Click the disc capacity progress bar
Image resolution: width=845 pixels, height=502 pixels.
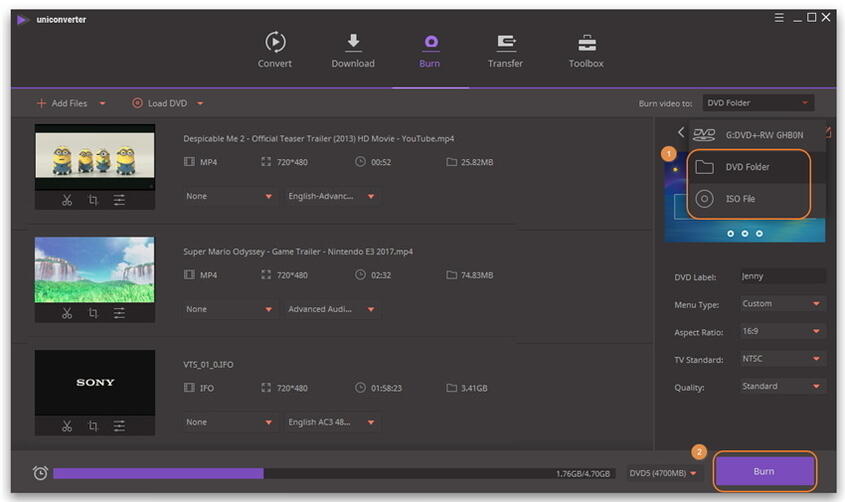pos(334,473)
